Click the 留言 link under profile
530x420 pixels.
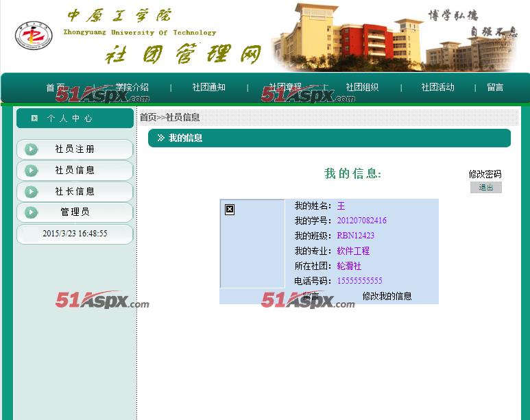[311, 297]
